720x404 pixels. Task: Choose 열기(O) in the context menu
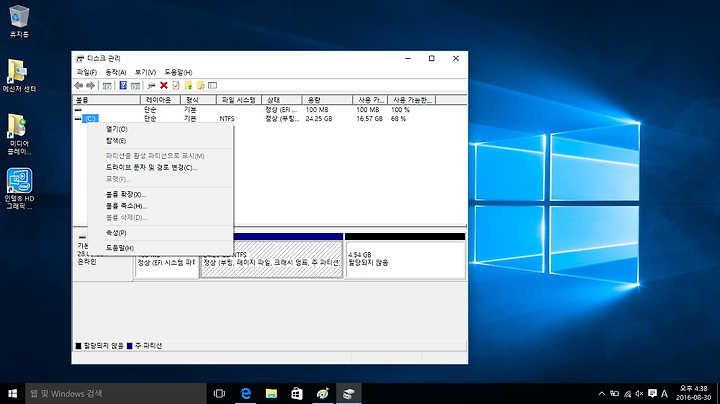tap(160, 129)
